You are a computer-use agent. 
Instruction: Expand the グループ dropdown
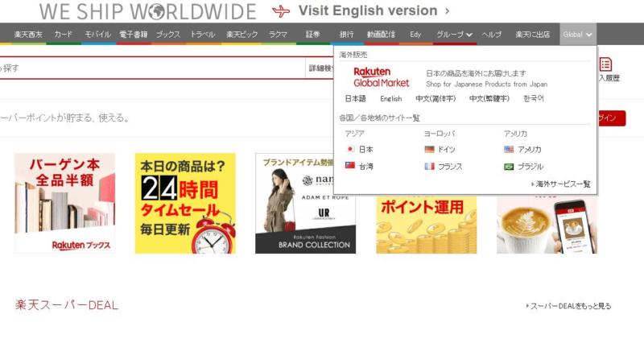pyautogui.click(x=454, y=35)
